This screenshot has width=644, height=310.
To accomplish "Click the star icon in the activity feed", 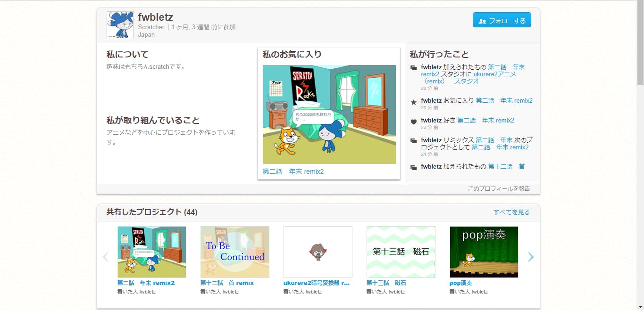I will point(414,102).
